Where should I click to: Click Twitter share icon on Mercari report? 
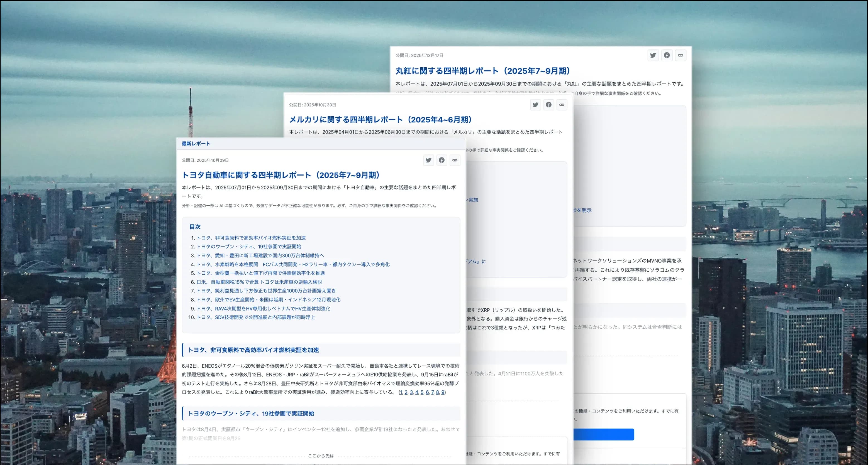click(x=535, y=105)
